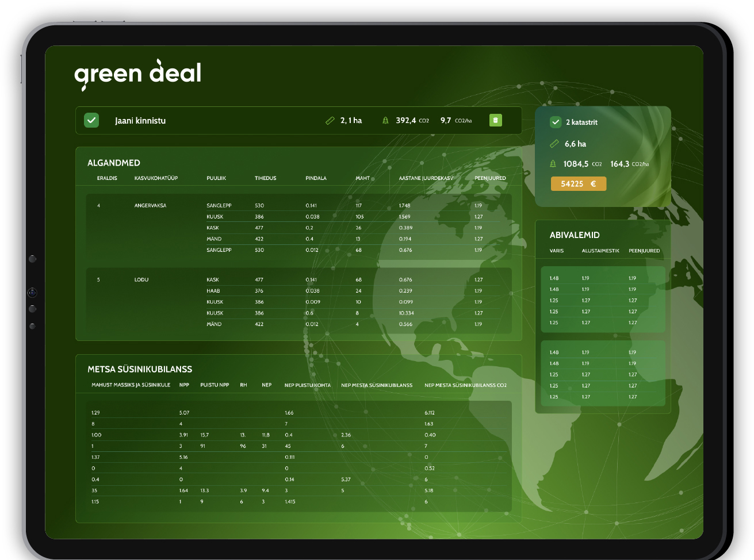Click the 5.07 NPP value
754x560 pixels.
(x=184, y=413)
